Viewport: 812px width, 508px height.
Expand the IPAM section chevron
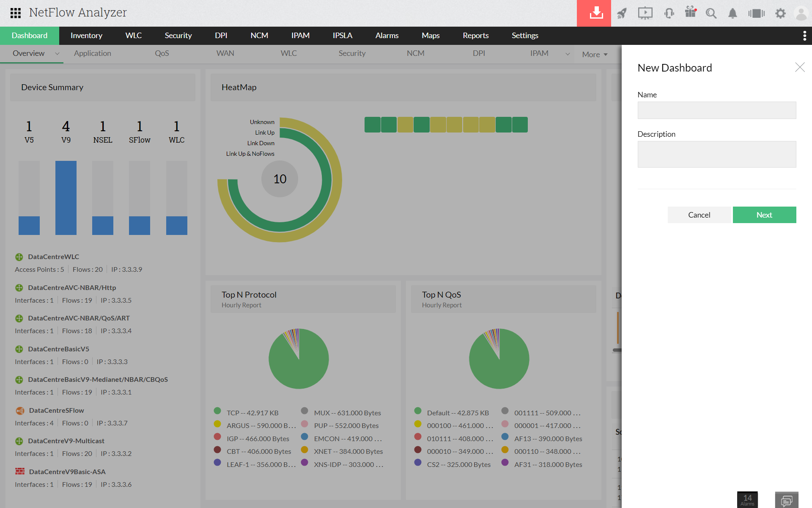[566, 53]
